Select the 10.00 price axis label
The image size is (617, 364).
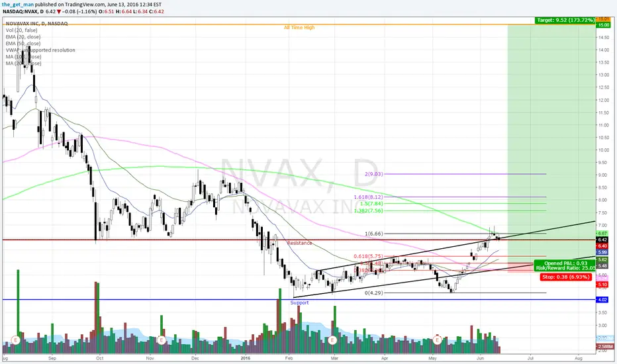tap(604, 150)
